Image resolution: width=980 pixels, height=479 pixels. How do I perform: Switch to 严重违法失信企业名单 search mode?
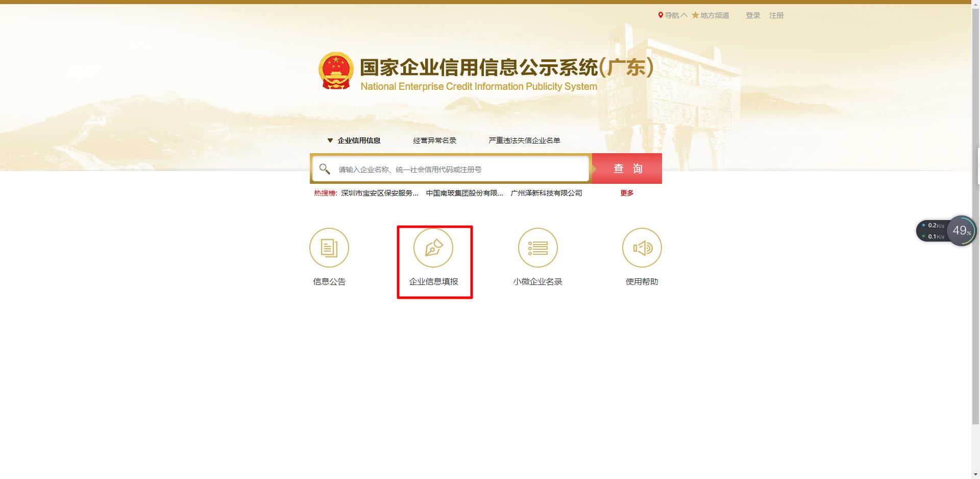(523, 140)
